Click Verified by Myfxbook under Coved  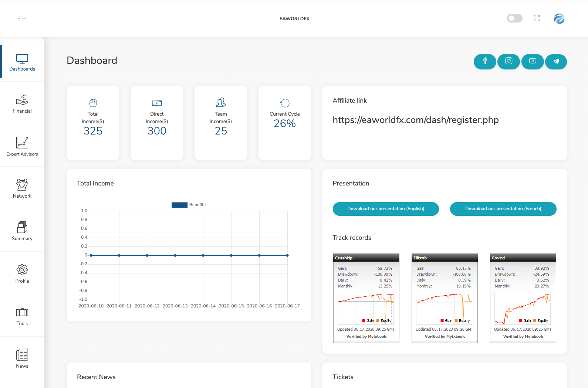[x=523, y=337]
